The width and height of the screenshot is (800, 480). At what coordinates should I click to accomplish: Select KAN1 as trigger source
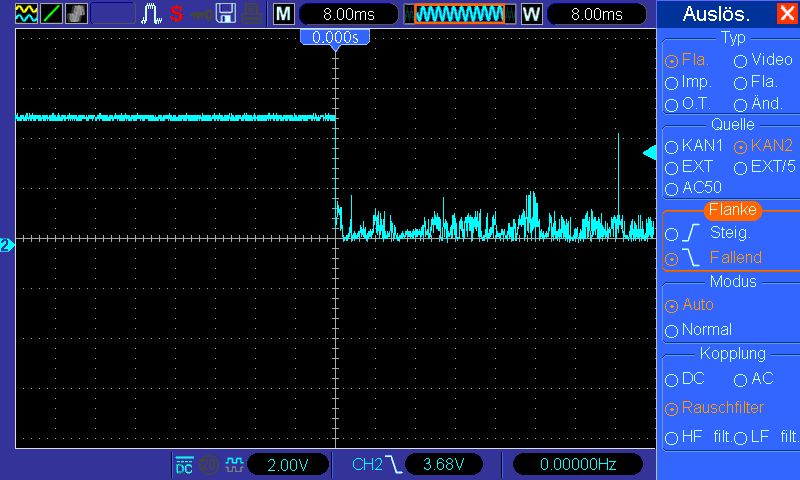[672, 146]
